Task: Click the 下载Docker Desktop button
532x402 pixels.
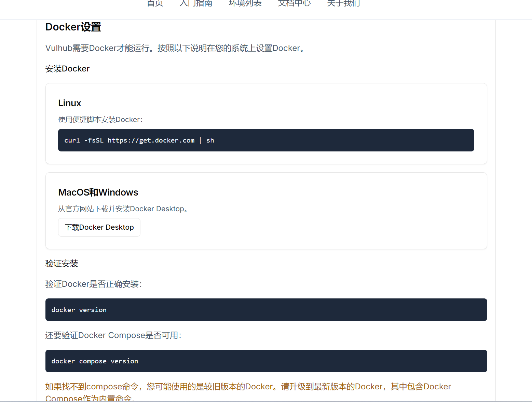Action: click(x=99, y=227)
